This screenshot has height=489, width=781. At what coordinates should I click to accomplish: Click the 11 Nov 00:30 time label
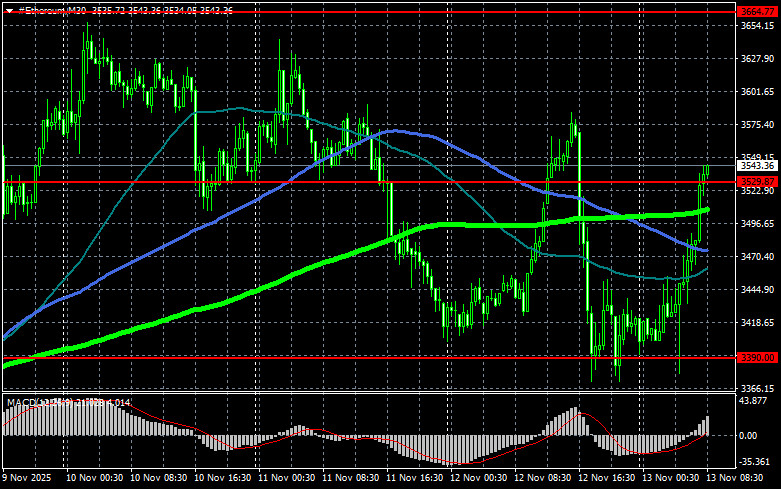[286, 478]
